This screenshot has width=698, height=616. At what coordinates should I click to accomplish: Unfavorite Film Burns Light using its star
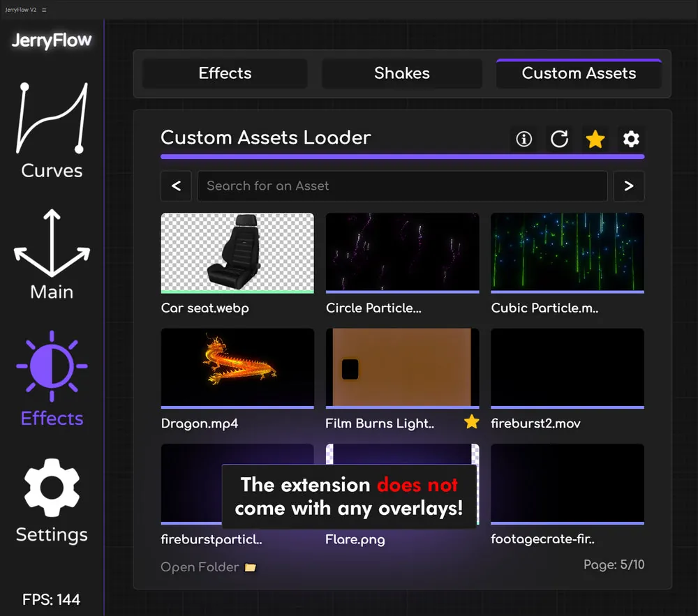click(472, 422)
